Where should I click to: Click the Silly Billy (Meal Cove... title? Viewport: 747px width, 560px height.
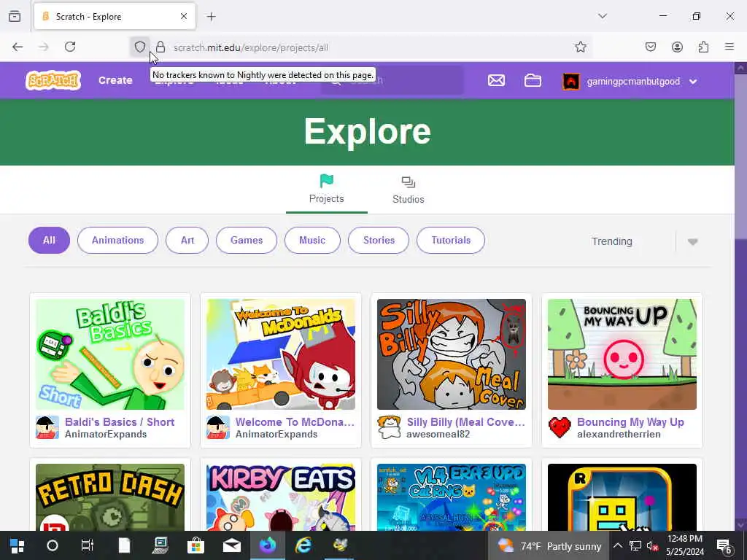tap(465, 422)
